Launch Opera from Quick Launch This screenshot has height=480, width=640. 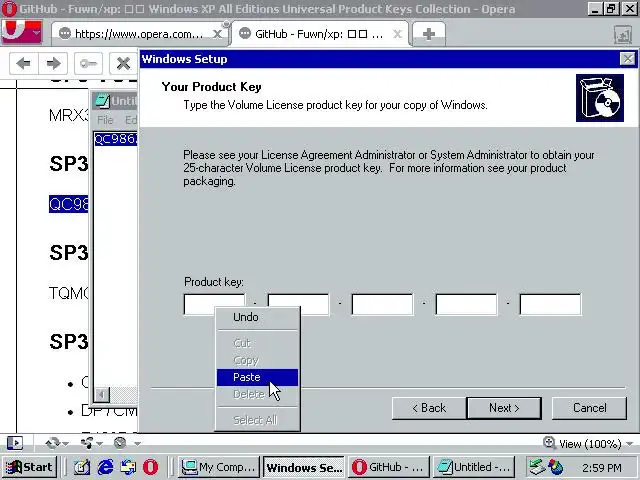[x=150, y=467]
